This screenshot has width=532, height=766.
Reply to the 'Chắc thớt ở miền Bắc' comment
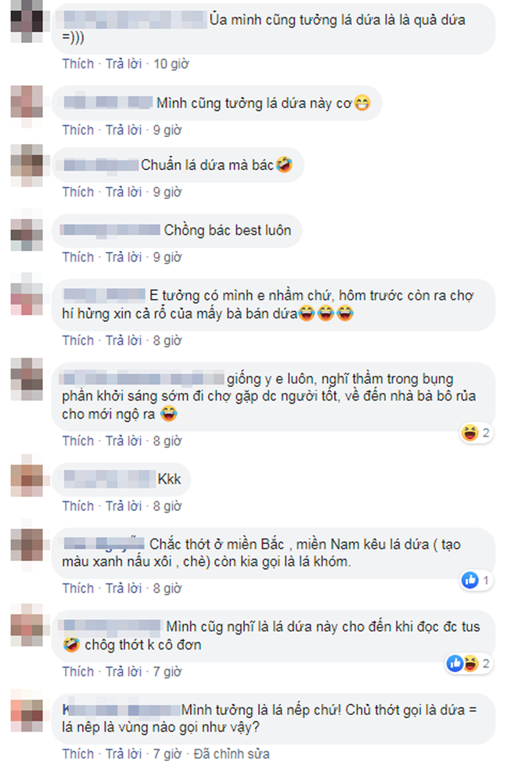124,588
